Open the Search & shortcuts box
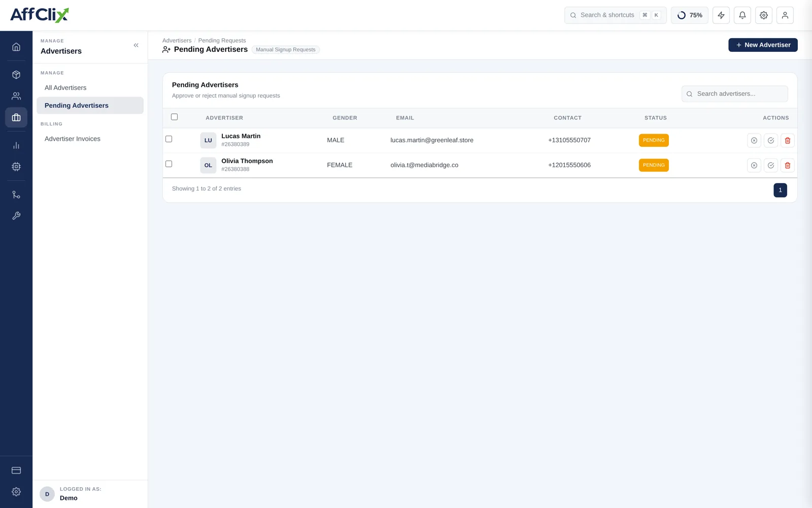This screenshot has height=508, width=812. pyautogui.click(x=615, y=15)
